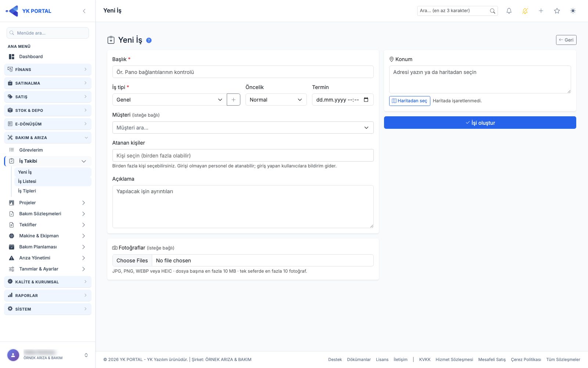The height and width of the screenshot is (368, 588).
Task: Open favorites star icon
Action: tap(557, 11)
